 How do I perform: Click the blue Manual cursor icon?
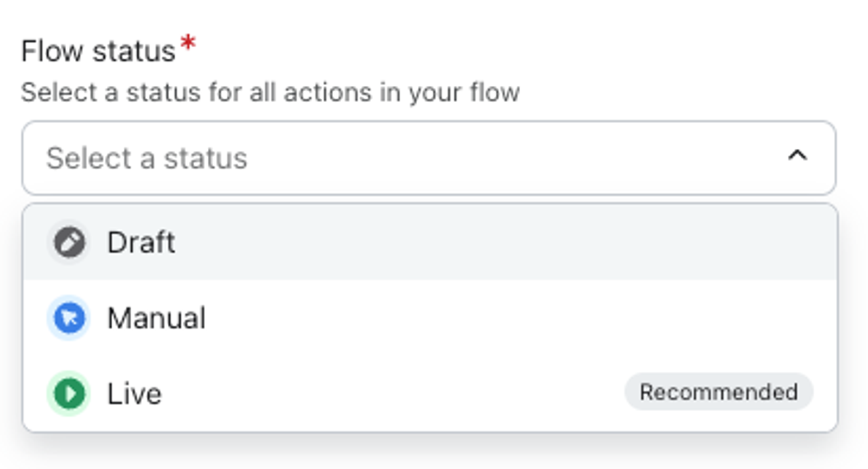tap(69, 318)
